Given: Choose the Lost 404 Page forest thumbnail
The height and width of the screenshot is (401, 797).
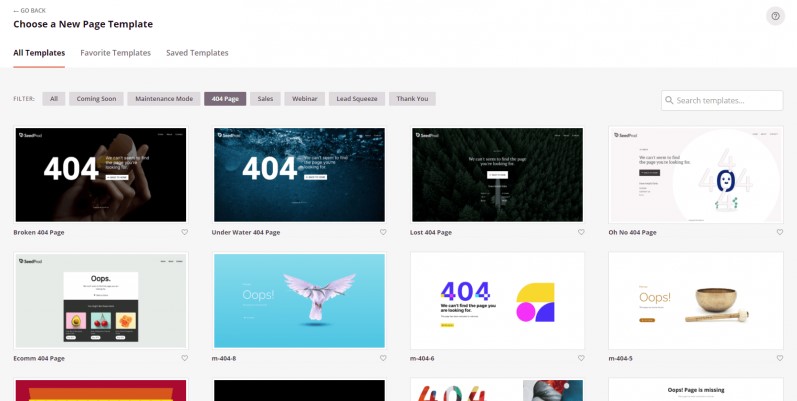Looking at the screenshot, I should click(498, 174).
